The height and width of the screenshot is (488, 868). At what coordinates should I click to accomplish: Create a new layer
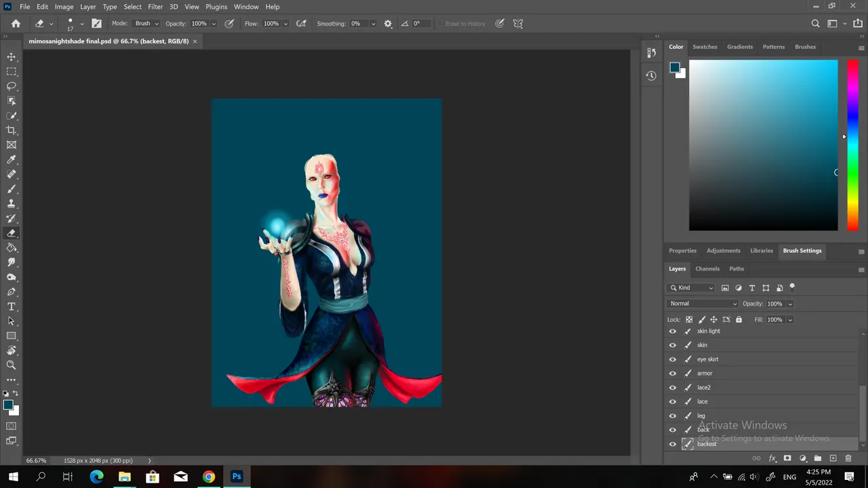833,458
